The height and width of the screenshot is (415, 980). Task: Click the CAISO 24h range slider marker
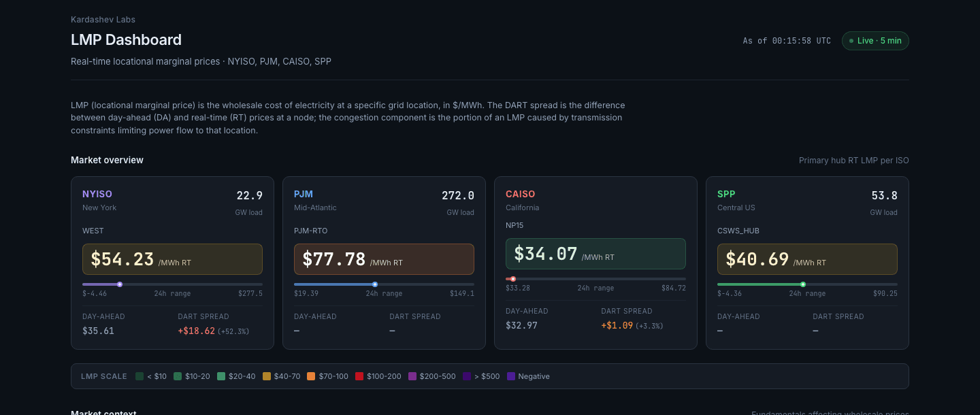513,279
